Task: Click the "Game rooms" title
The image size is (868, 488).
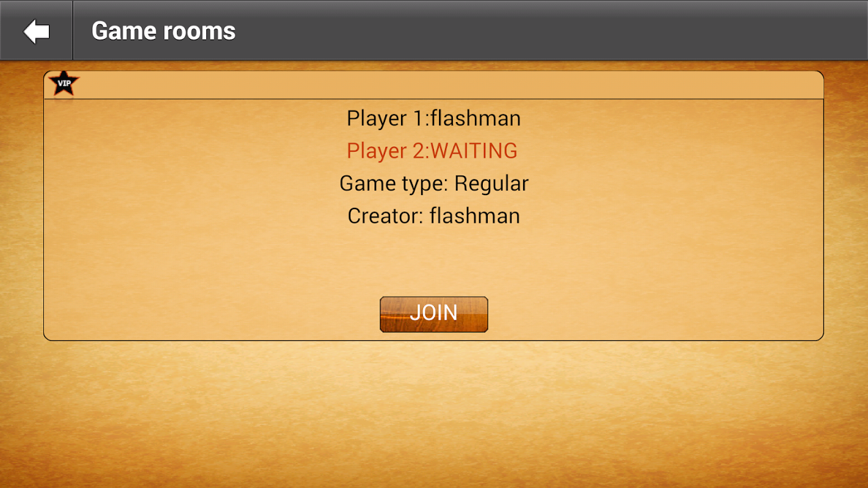Action: (x=164, y=31)
